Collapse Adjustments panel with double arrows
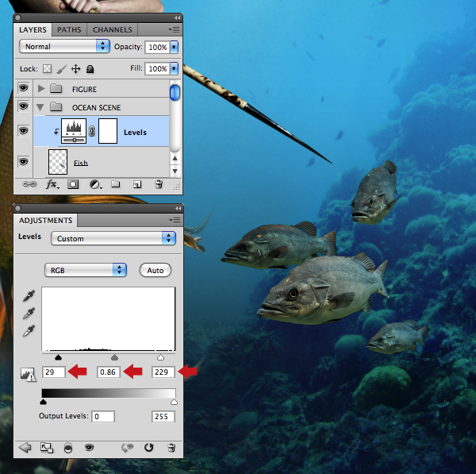This screenshot has height=474, width=476. (178, 208)
